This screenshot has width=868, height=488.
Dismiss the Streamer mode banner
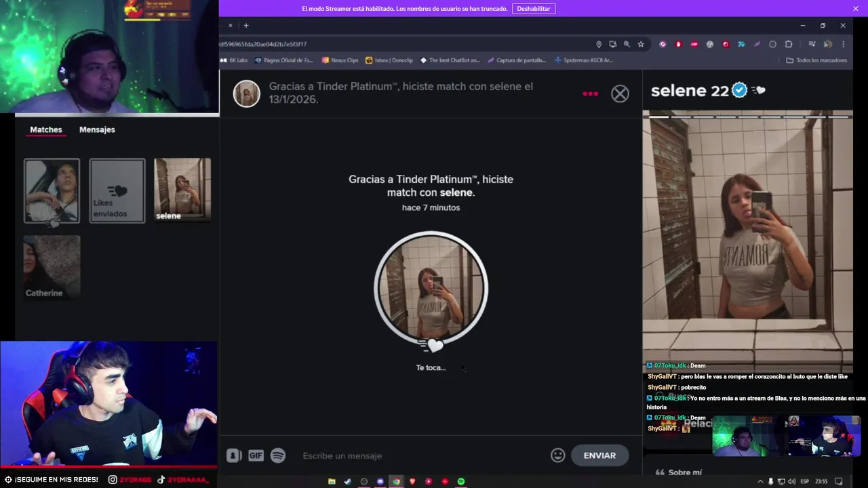click(x=856, y=9)
